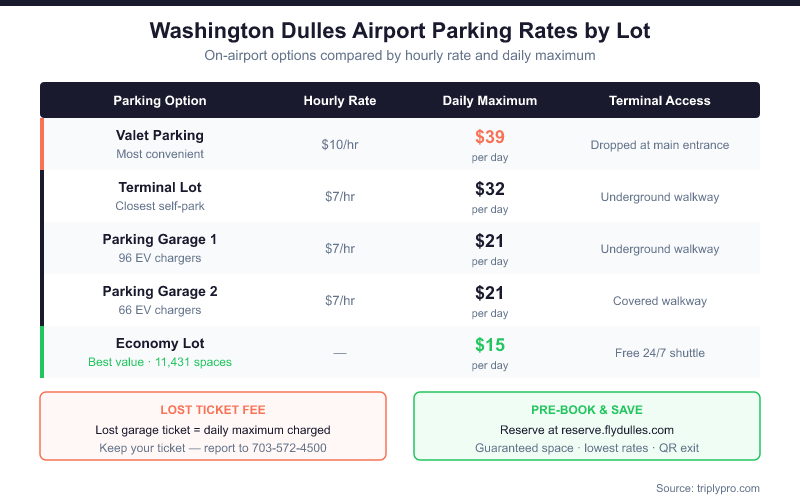This screenshot has height=500, width=800.
Task: Click the Terminal Lot row title
Action: click(160, 187)
